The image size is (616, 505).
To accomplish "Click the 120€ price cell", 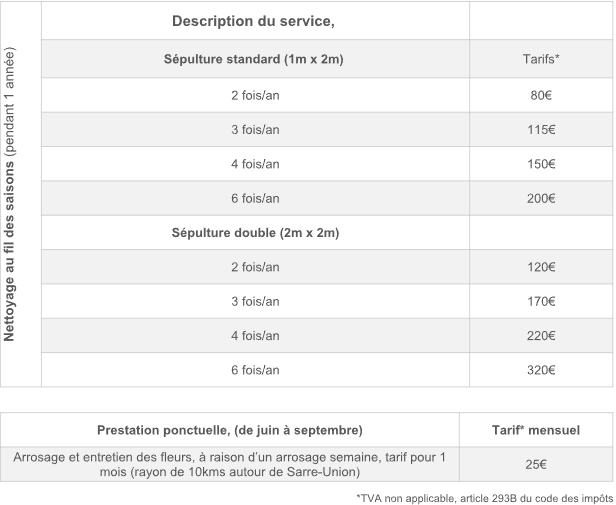I will pyautogui.click(x=541, y=267).
